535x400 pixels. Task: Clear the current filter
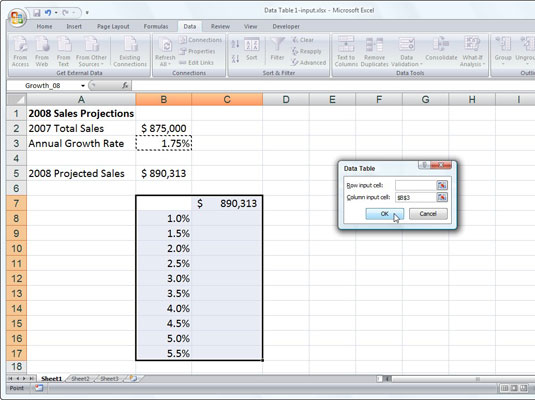coord(303,40)
